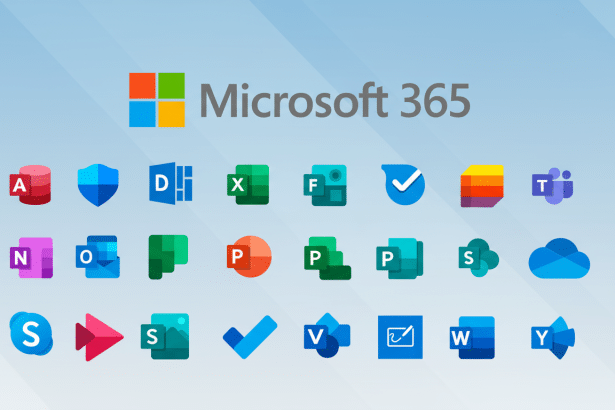The height and width of the screenshot is (410, 615).
Task: Launch the purple Teams icon
Action: tap(553, 186)
